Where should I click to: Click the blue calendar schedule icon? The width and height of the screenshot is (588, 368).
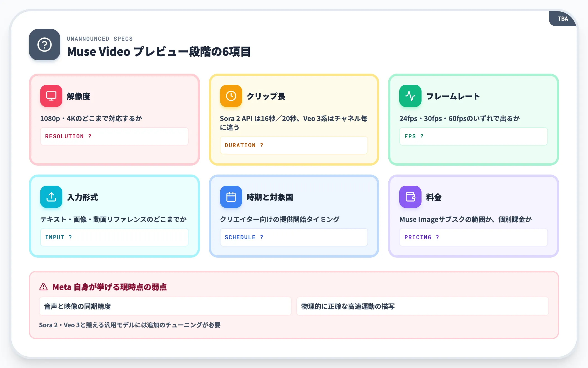click(231, 197)
